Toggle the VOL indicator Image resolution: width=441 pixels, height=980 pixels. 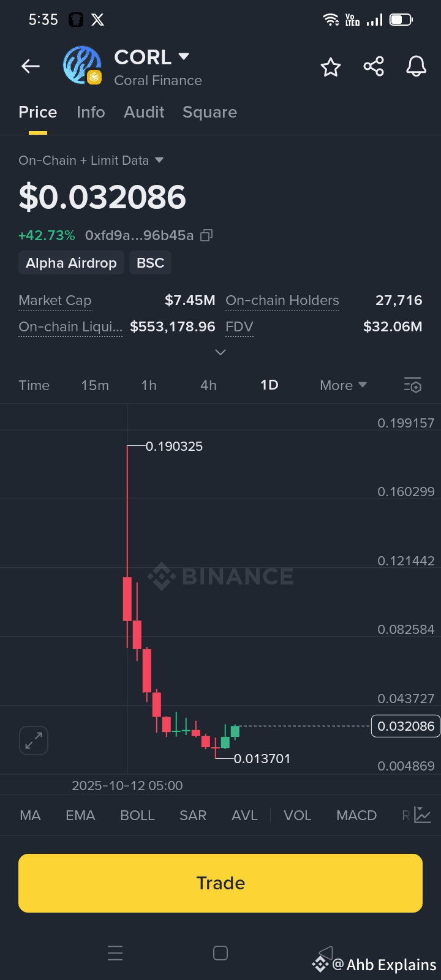pos(297,815)
